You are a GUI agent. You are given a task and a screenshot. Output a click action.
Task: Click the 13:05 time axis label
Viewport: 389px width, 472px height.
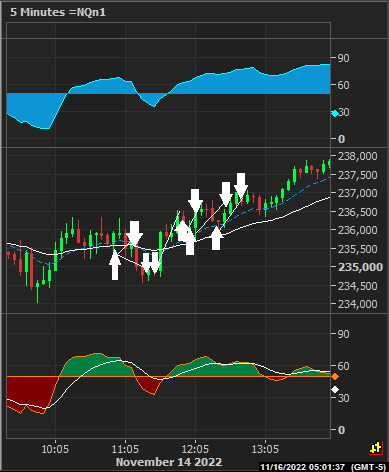click(x=265, y=449)
